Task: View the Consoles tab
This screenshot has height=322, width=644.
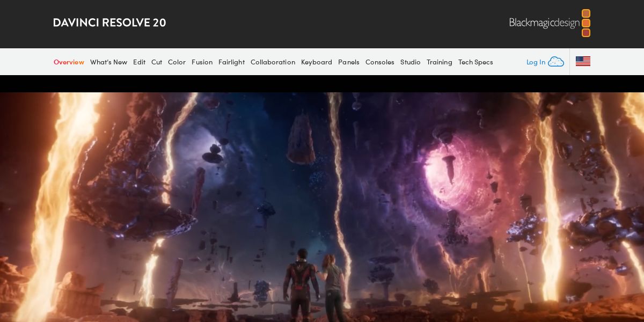Action: tap(380, 62)
